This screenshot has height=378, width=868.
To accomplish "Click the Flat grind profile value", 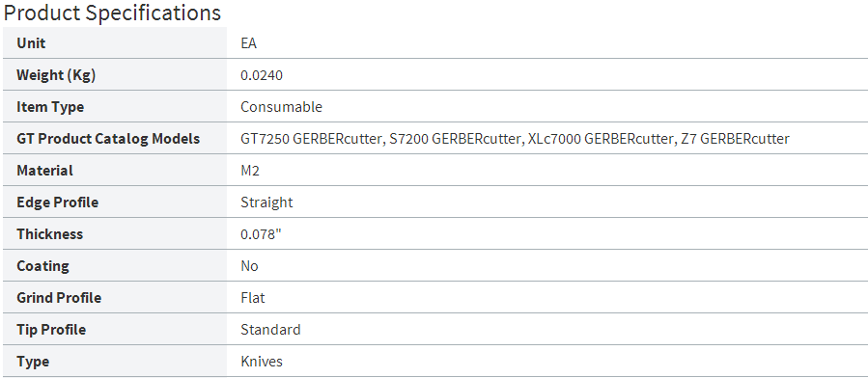I will [253, 298].
